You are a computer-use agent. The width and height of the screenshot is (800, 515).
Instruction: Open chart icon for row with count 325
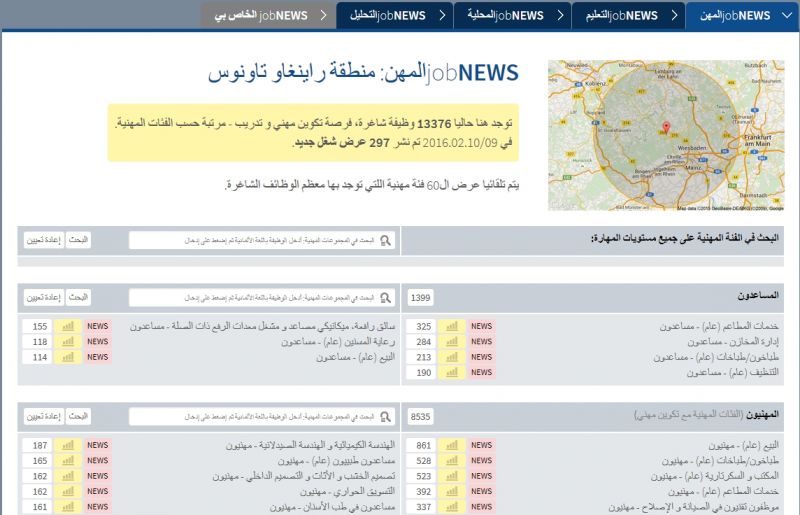(x=452, y=326)
